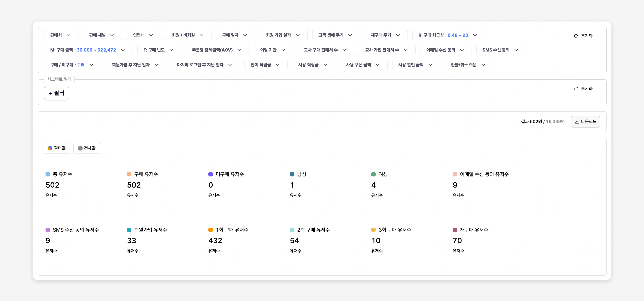Screen dimensions: 644x301
Task: Click the 구매 유저수 orange swatch
Action: click(x=129, y=174)
